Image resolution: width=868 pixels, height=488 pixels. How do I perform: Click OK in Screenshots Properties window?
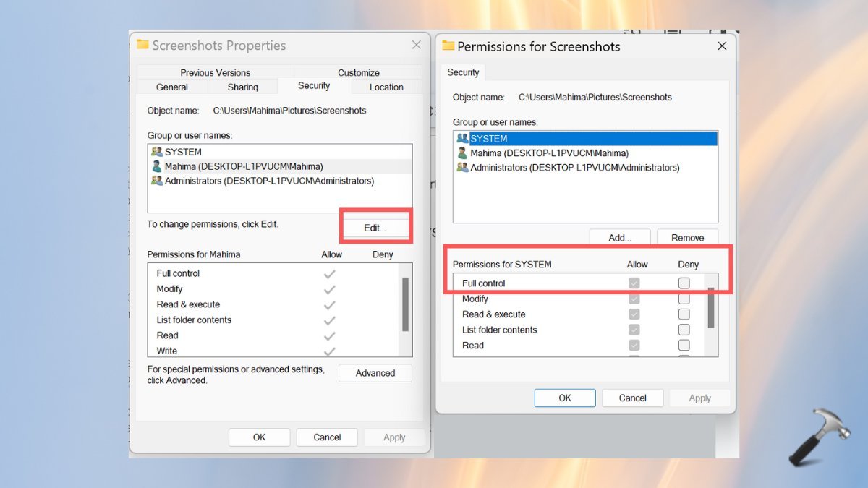pos(260,437)
